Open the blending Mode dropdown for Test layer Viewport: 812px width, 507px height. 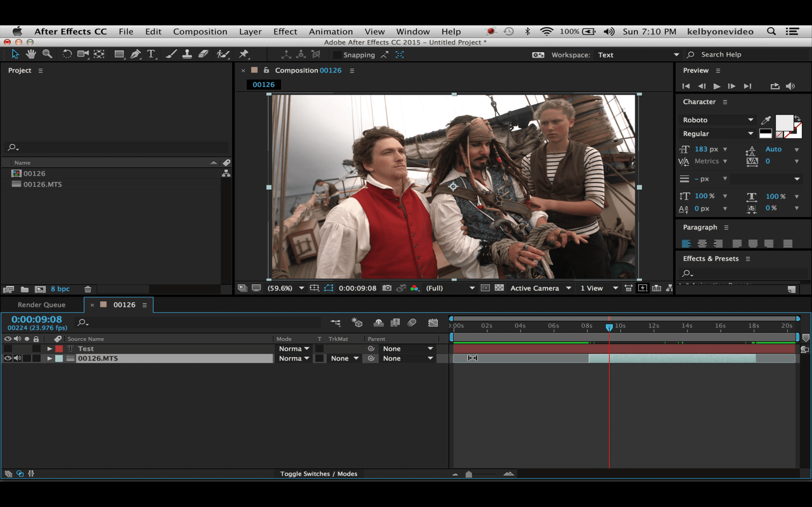[x=293, y=348]
